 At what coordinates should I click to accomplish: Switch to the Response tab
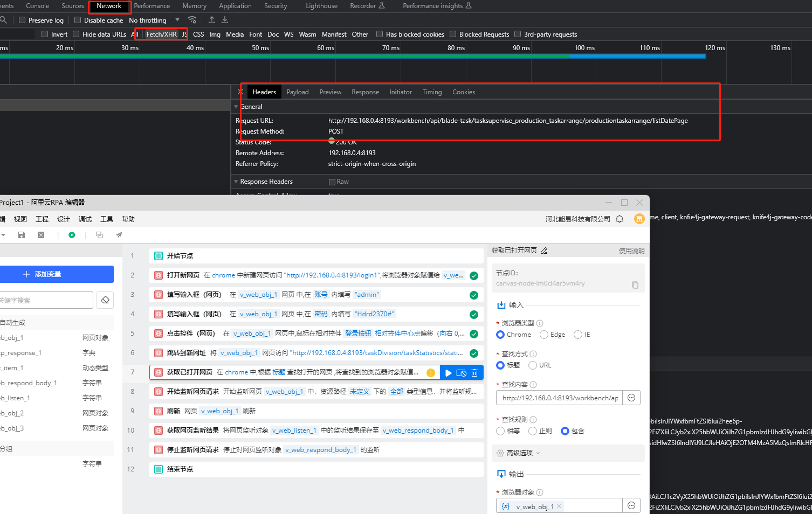pos(366,92)
